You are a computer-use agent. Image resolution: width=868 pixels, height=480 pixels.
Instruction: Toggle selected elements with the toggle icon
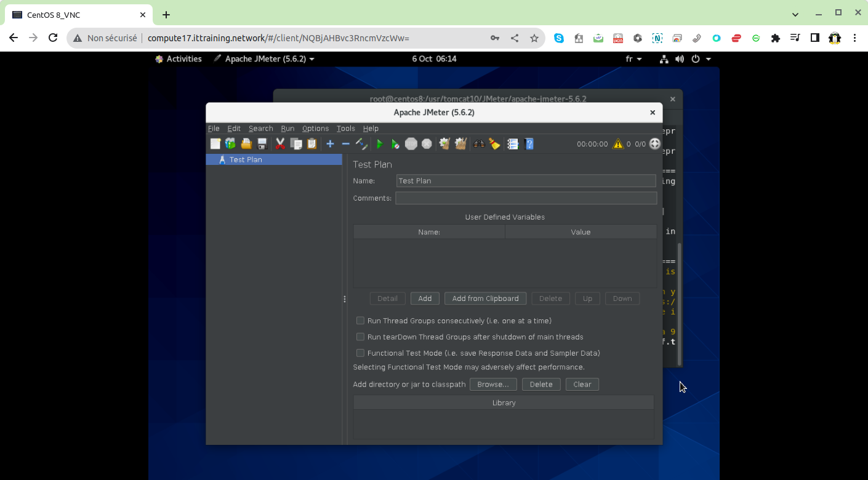click(x=361, y=144)
